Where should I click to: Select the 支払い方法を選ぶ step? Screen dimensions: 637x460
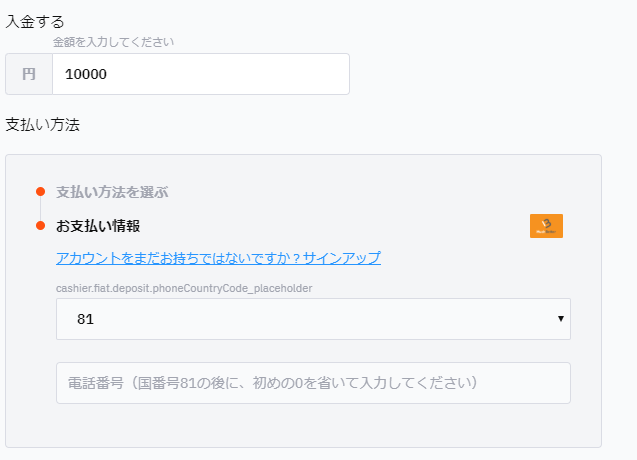click(x=112, y=192)
